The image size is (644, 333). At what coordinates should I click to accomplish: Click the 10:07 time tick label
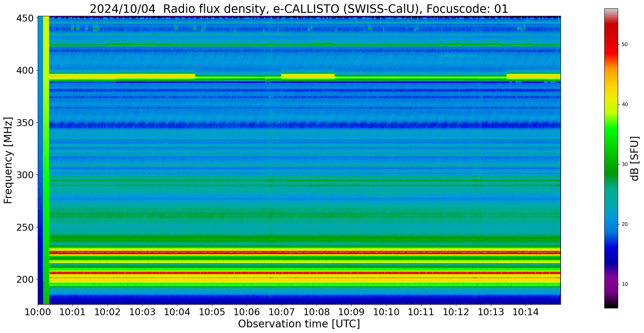[x=282, y=312]
